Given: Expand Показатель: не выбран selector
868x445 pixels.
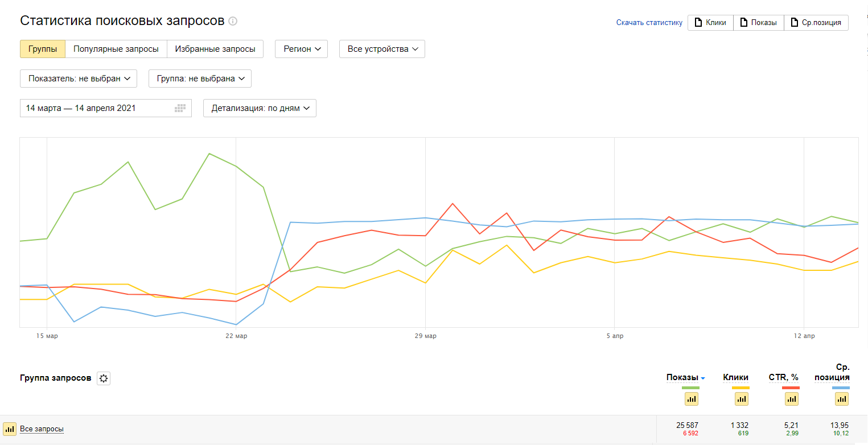Looking at the screenshot, I should pos(79,79).
